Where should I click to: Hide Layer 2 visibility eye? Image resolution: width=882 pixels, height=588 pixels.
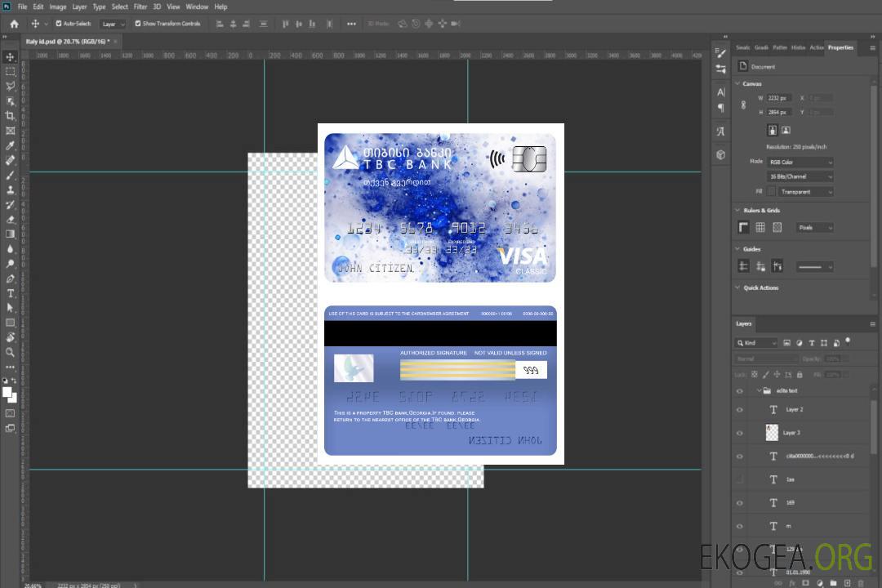(x=740, y=410)
